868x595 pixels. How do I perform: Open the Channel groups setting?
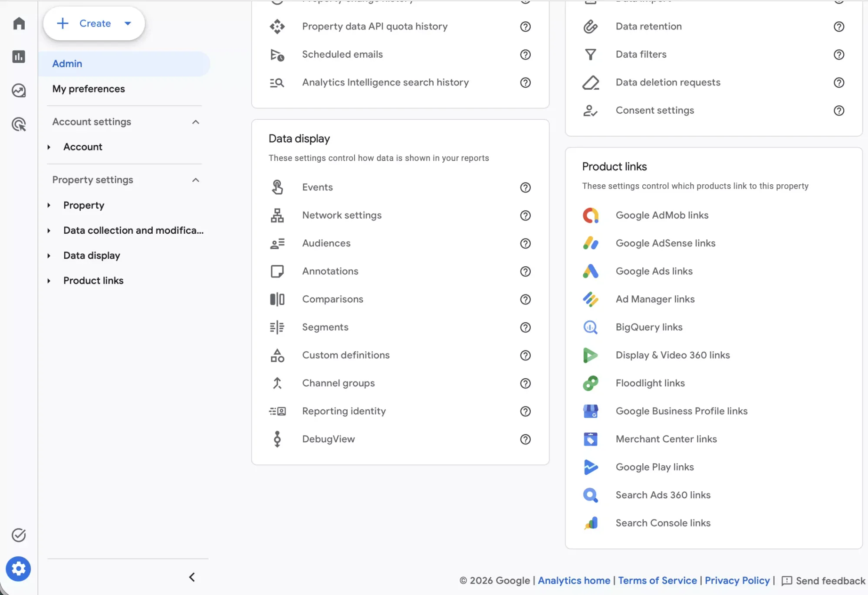pyautogui.click(x=338, y=383)
